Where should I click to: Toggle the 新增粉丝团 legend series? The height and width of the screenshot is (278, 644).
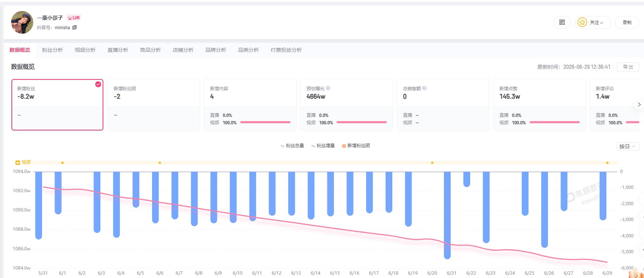click(356, 146)
